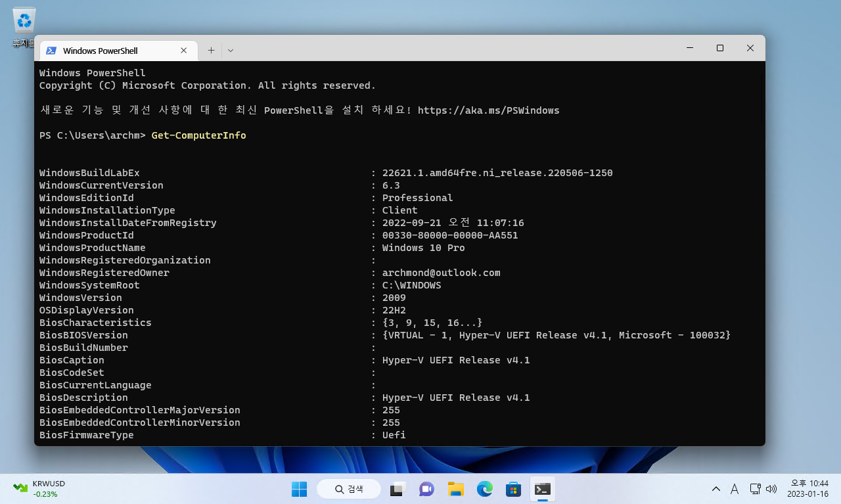Click the BiosFirmwareType value Uefi
This screenshot has width=841, height=504.
pyautogui.click(x=394, y=435)
